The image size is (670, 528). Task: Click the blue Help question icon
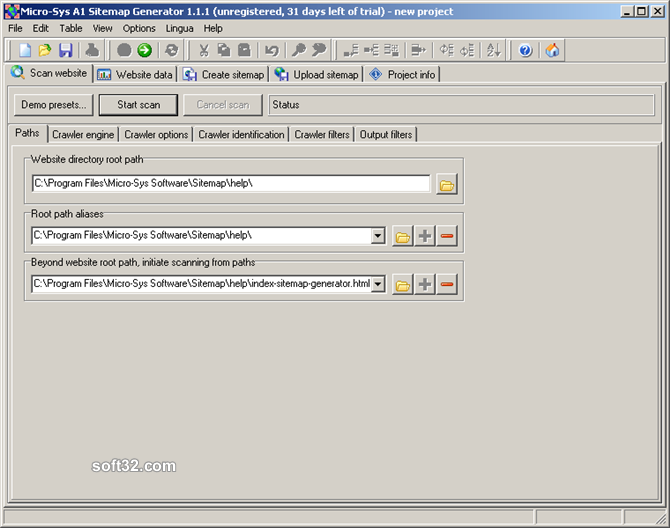click(526, 50)
